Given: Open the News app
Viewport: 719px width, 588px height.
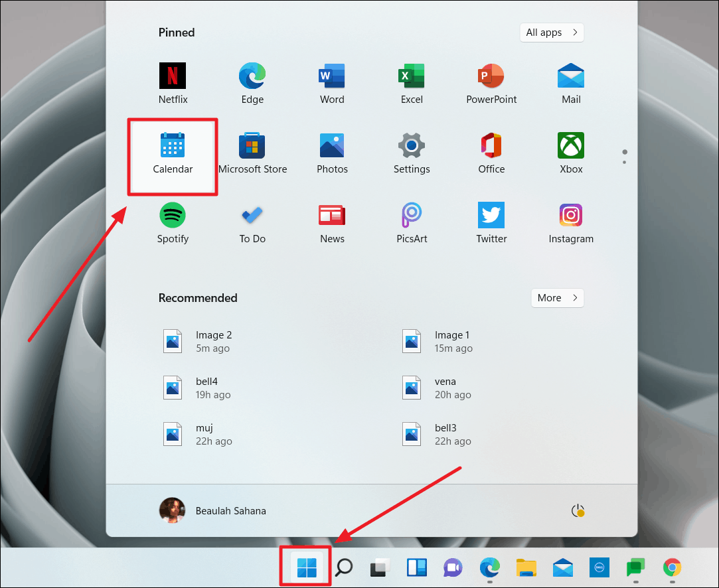Looking at the screenshot, I should (332, 223).
